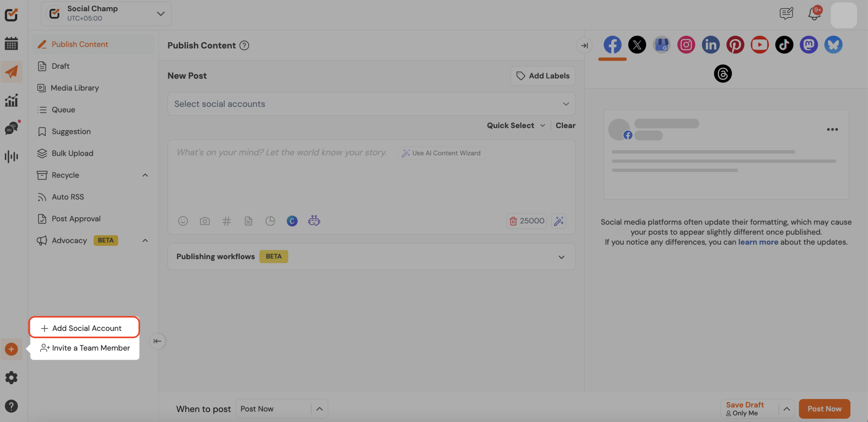Click the hashtag icon in editor toolbar
Image resolution: width=868 pixels, height=422 pixels.
point(226,221)
